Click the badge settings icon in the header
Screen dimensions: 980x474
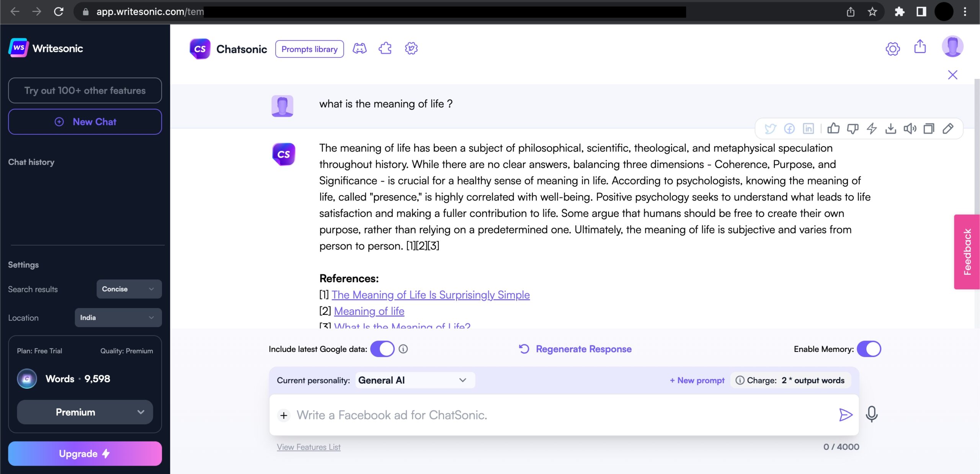click(x=411, y=49)
